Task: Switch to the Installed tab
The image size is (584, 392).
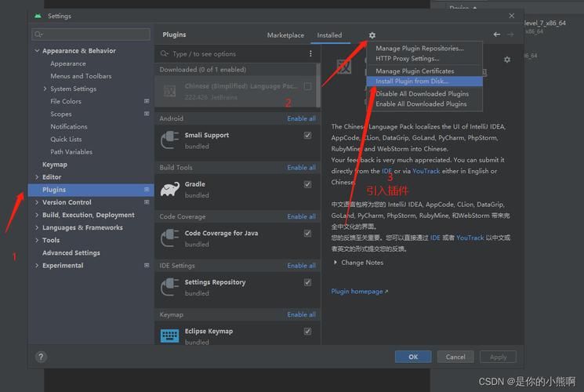Action: pyautogui.click(x=329, y=35)
